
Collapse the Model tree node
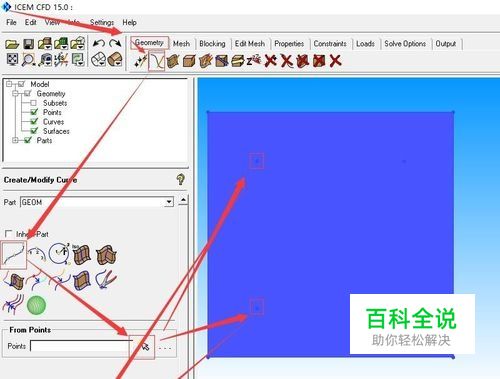point(9,84)
